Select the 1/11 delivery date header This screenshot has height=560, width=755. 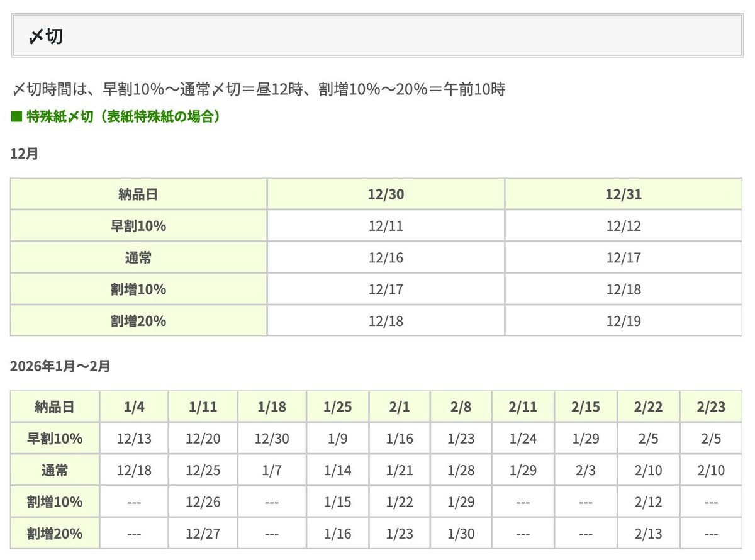pos(203,407)
